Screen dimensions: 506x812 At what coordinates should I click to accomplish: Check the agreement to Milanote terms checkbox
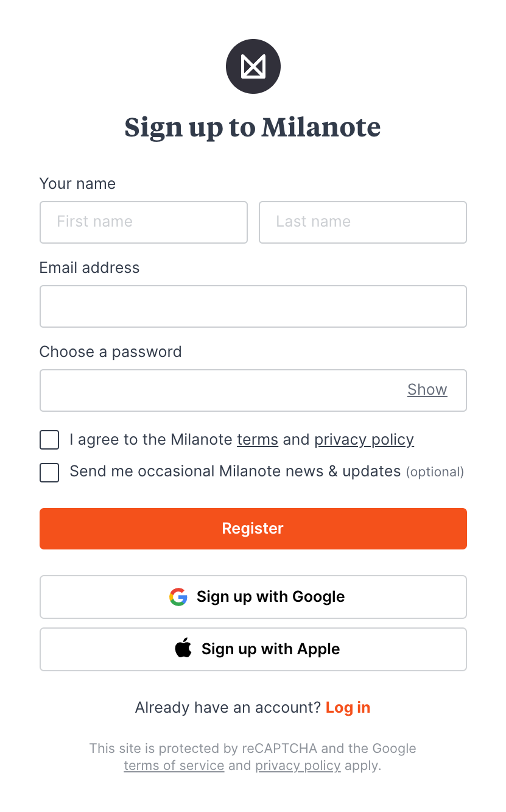(49, 439)
